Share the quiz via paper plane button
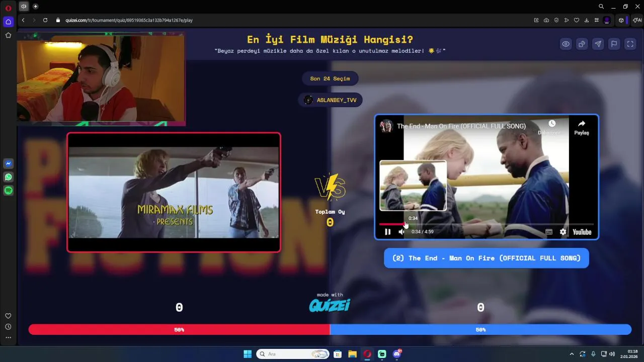Image resolution: width=644 pixels, height=362 pixels. pyautogui.click(x=598, y=44)
